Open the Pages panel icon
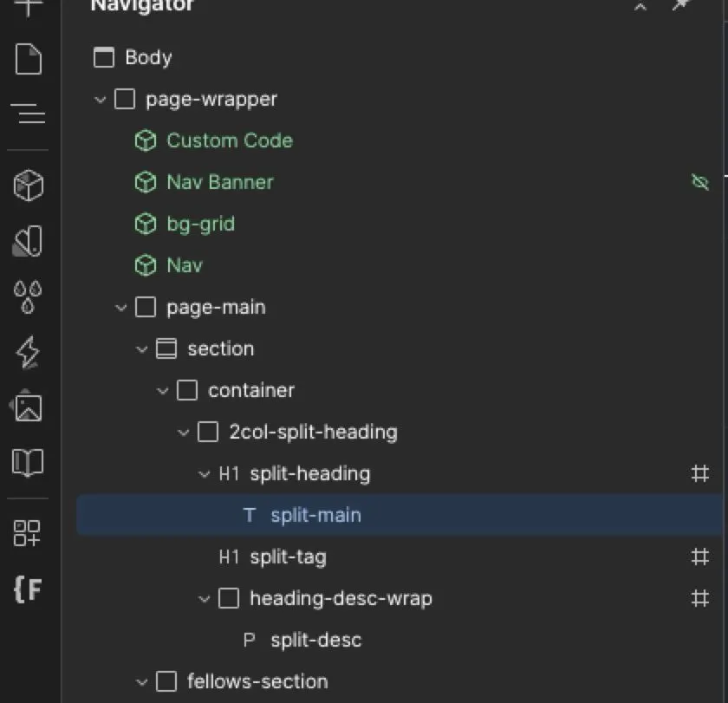The width and height of the screenshot is (728, 703). (29, 59)
